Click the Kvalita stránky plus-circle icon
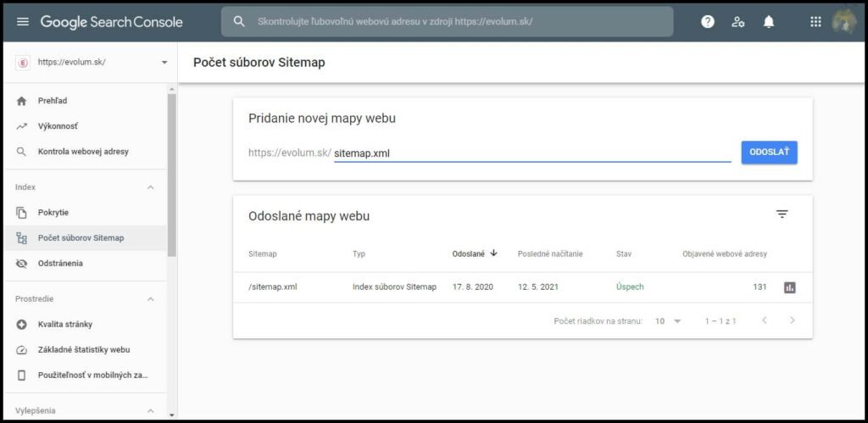Screen dimensions: 868x423 tap(21, 325)
